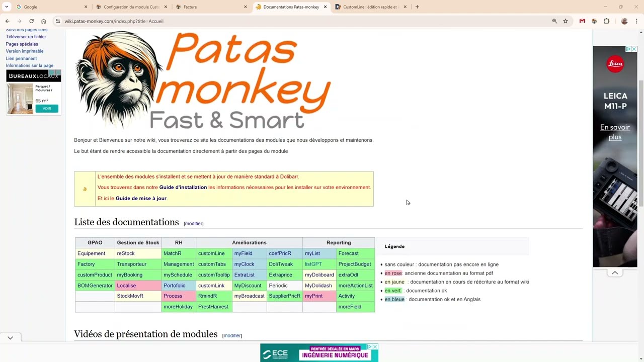Open the customLine documentation
Image resolution: width=644 pixels, height=362 pixels.
[x=211, y=253]
